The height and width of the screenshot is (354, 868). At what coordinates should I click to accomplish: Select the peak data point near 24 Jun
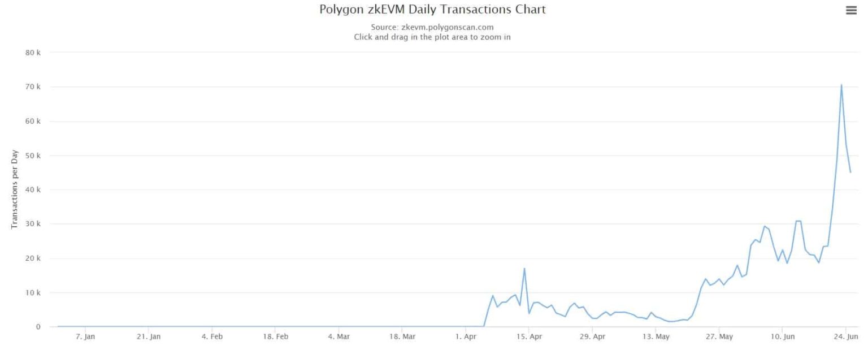tap(841, 84)
